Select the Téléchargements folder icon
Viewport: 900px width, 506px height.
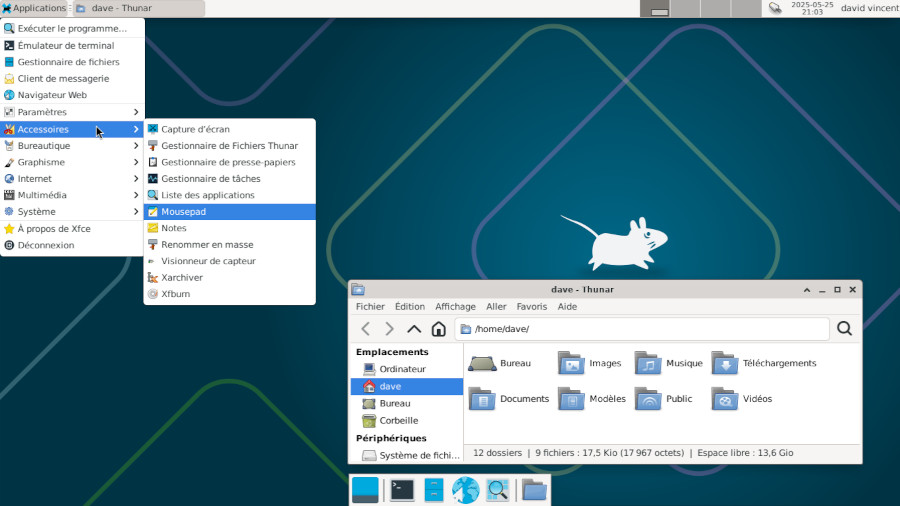[725, 363]
